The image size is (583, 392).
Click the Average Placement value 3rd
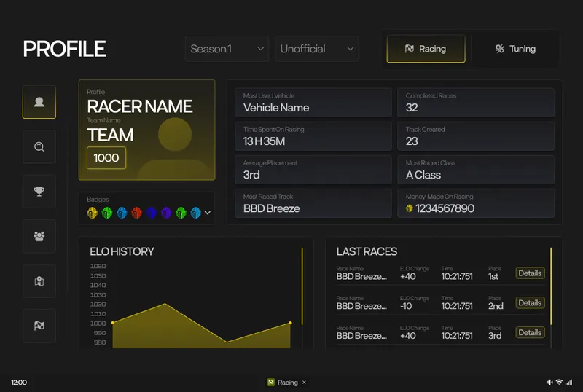click(x=251, y=175)
